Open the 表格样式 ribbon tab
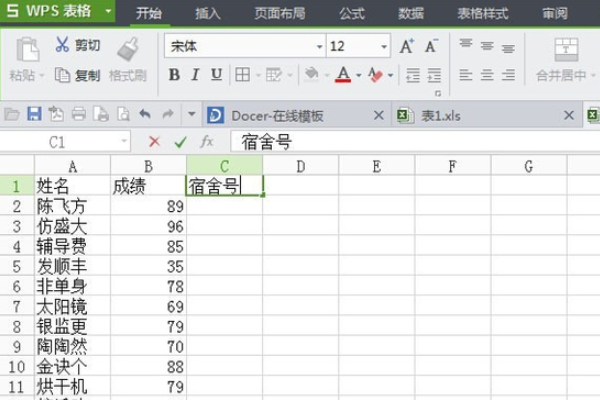The height and width of the screenshot is (400, 600). tap(483, 13)
